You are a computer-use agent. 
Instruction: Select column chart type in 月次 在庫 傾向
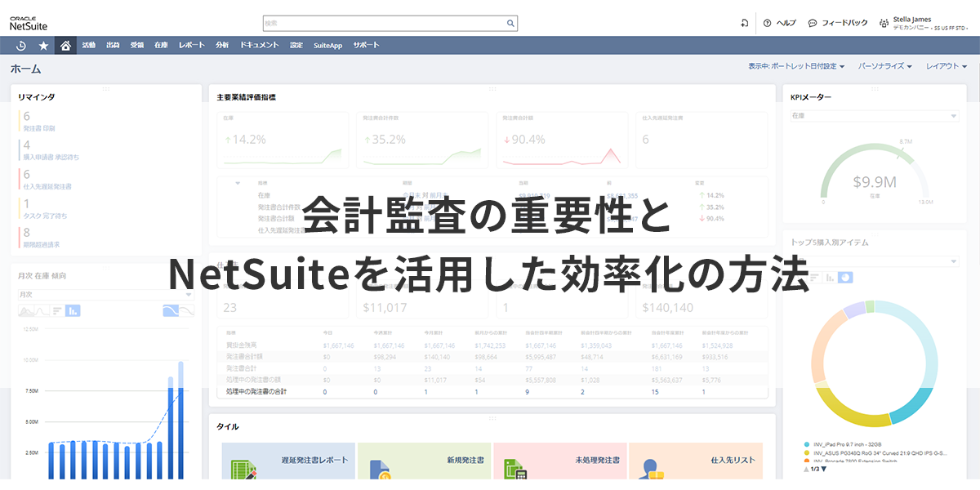[73, 310]
